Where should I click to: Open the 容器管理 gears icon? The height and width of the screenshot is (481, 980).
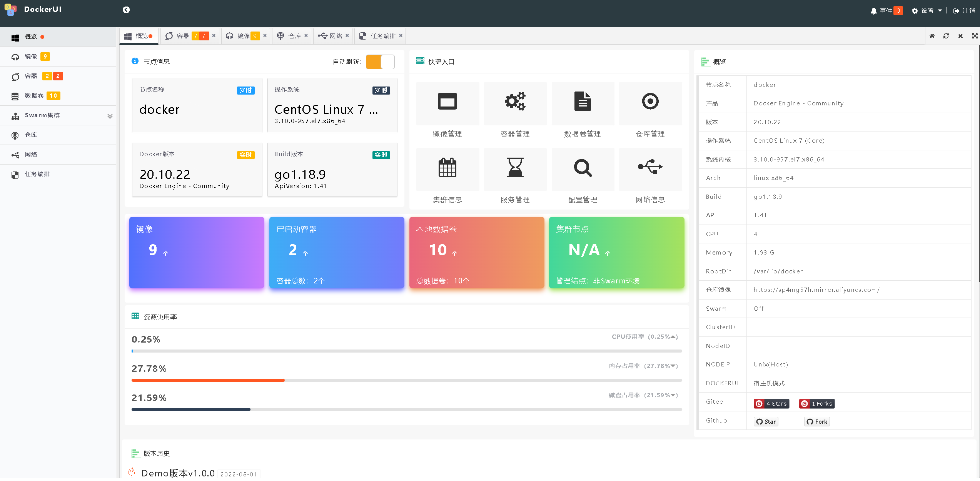515,102
